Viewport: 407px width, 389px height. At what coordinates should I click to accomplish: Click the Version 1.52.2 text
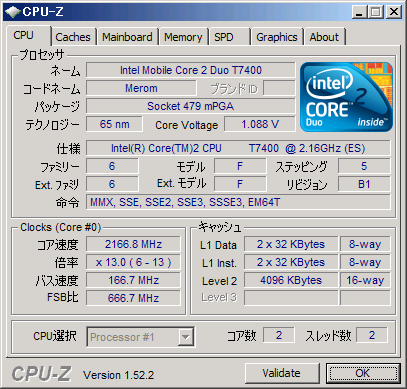click(x=119, y=375)
